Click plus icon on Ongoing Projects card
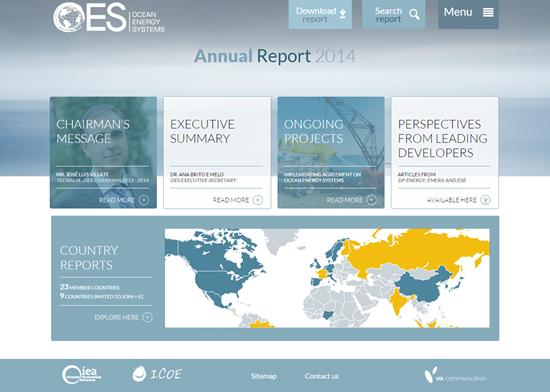Image resolution: width=550 pixels, height=392 pixels. tap(371, 200)
